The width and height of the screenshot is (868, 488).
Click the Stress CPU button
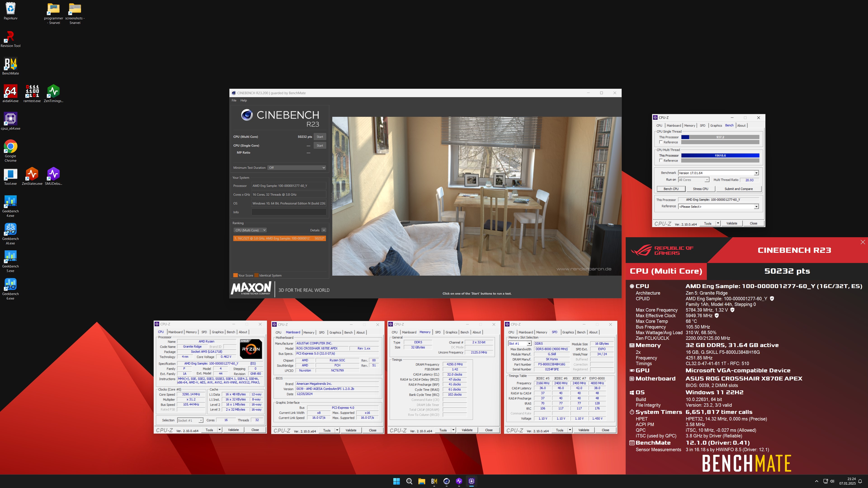pos(701,189)
